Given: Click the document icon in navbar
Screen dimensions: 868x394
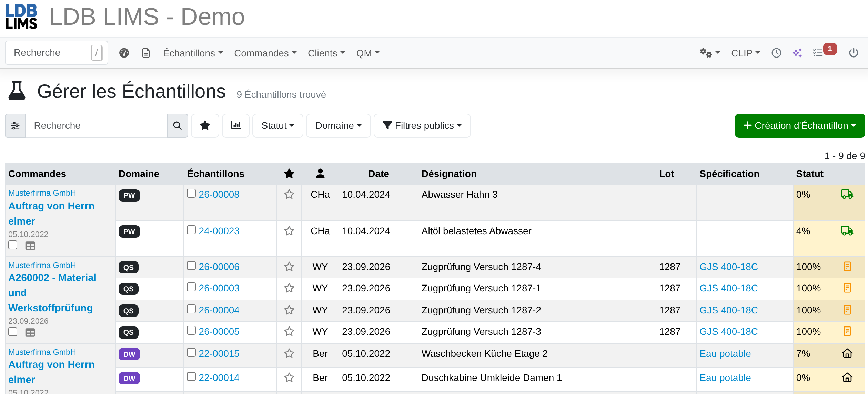Looking at the screenshot, I should (x=146, y=53).
